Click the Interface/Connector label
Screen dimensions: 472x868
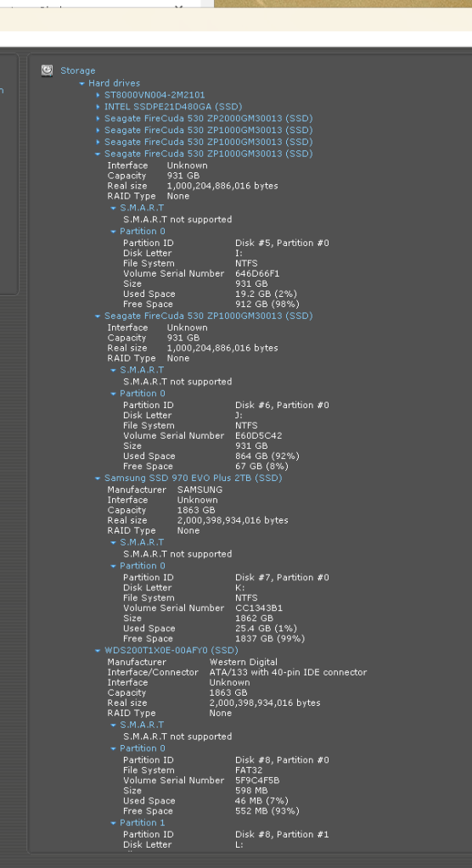(153, 673)
